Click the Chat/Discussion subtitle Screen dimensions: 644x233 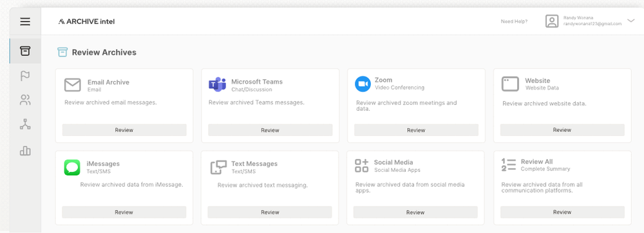[x=252, y=89]
